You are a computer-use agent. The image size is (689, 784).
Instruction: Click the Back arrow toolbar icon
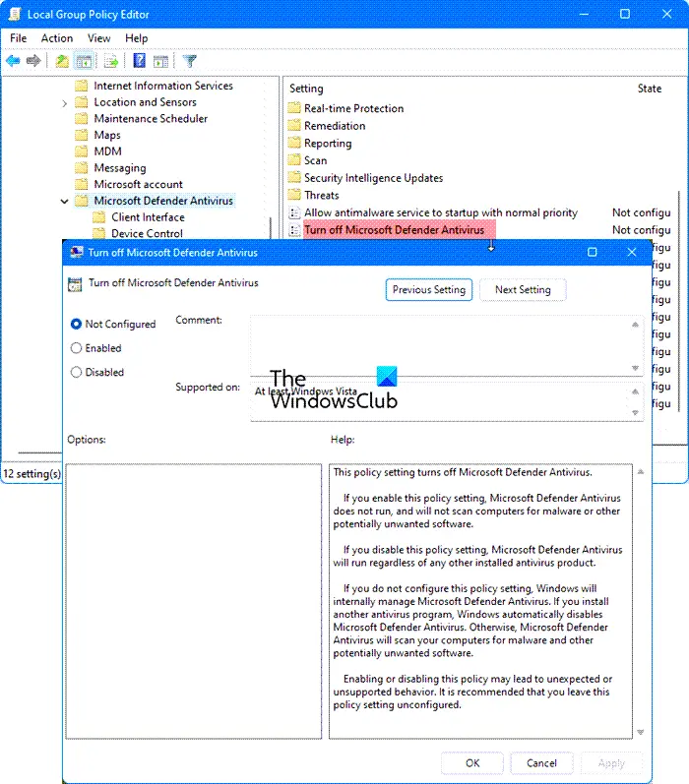(13, 61)
